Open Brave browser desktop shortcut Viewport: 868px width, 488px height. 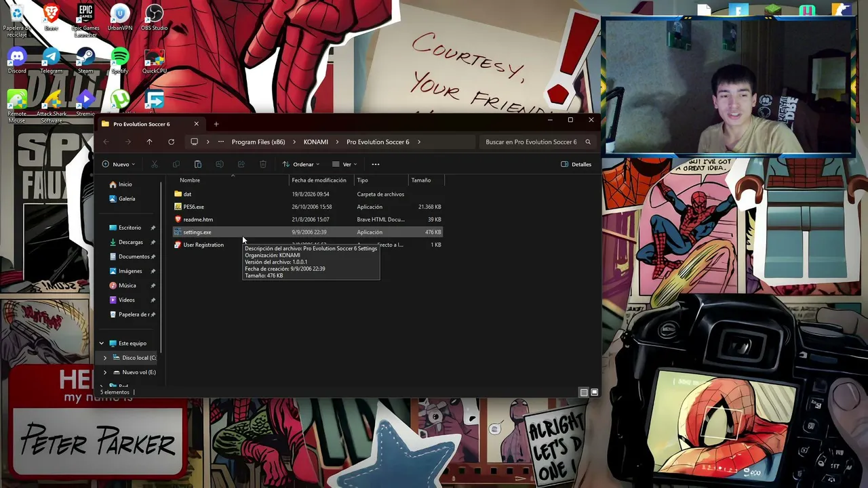pyautogui.click(x=51, y=18)
